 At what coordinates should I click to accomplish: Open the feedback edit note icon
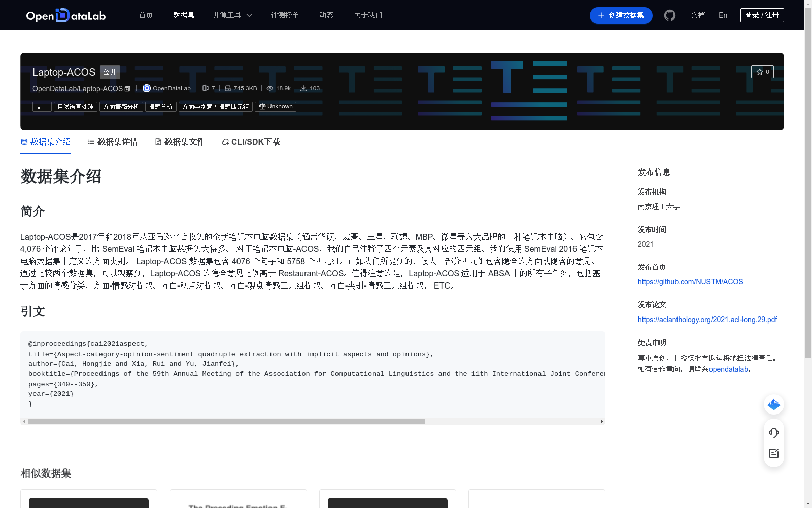coord(774,453)
